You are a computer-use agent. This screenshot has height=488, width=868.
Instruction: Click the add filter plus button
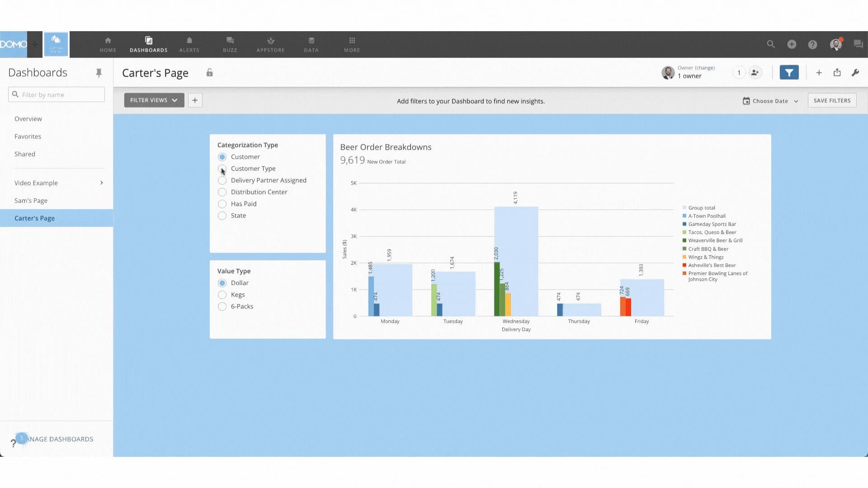[x=195, y=100]
